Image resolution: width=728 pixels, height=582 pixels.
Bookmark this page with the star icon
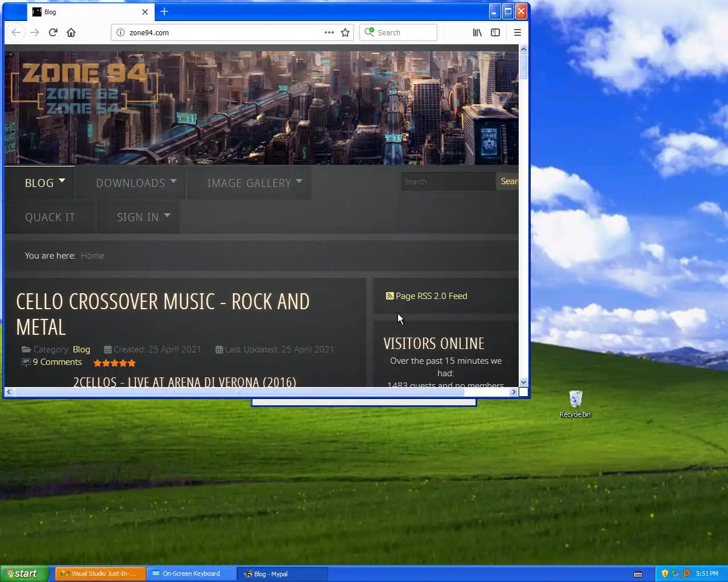pyautogui.click(x=345, y=32)
